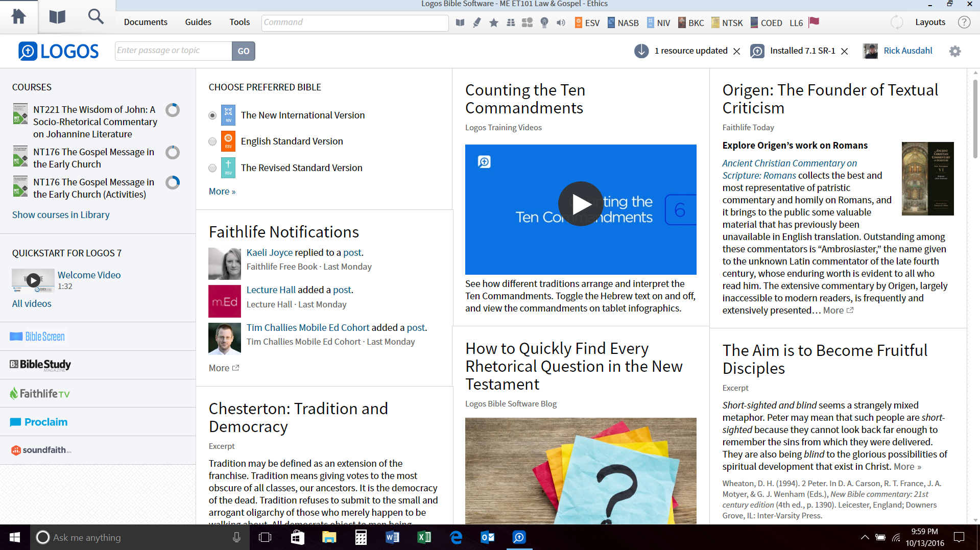
Task: Open the All videos link
Action: pos(32,303)
